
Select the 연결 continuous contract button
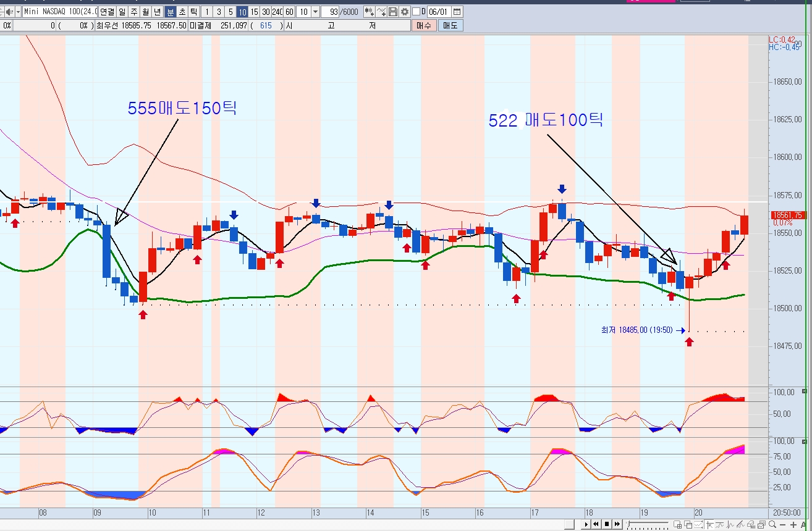coord(107,12)
